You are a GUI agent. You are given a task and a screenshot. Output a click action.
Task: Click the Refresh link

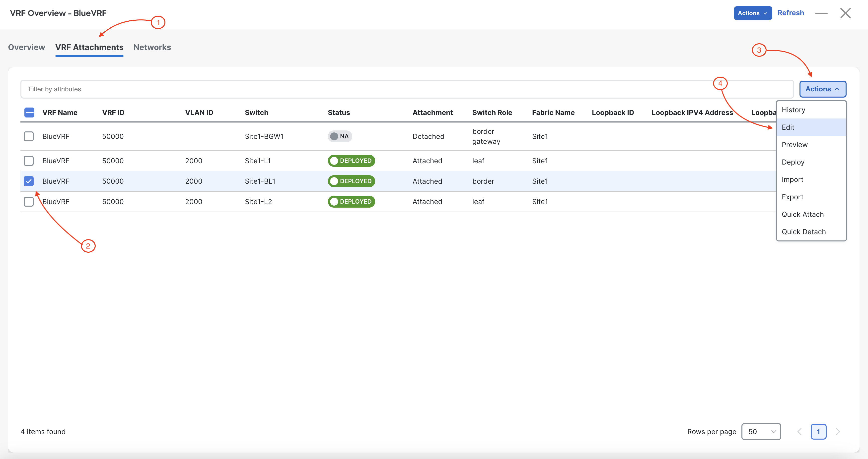click(791, 13)
